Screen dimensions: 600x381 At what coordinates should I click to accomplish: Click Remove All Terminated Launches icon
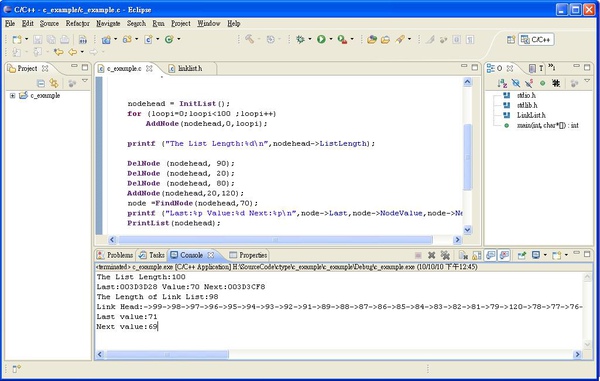[445, 255]
